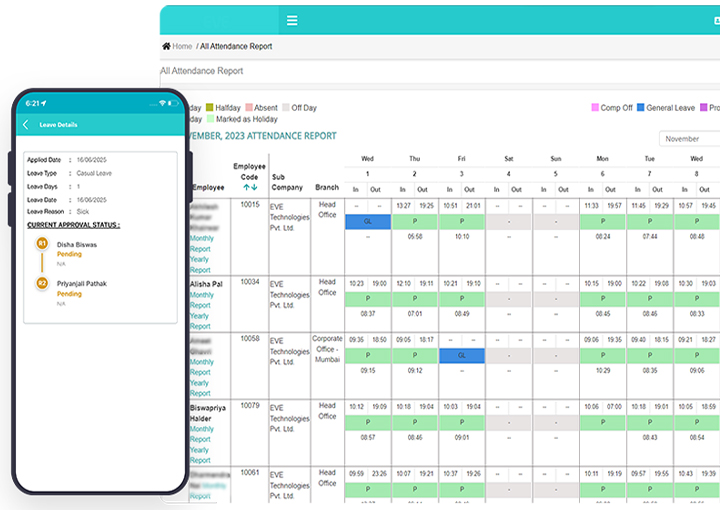Click Alisha Pal in-time 10:23 cell
Viewport: 720px width, 510px height.
[x=356, y=284]
